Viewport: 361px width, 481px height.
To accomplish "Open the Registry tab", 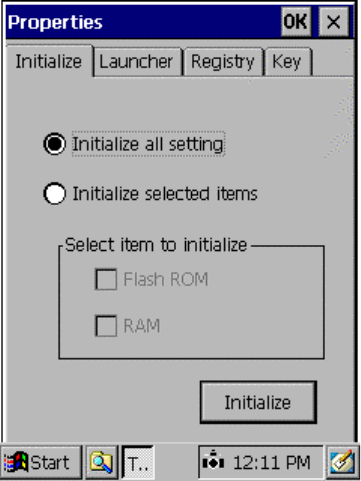I will 223,62.
